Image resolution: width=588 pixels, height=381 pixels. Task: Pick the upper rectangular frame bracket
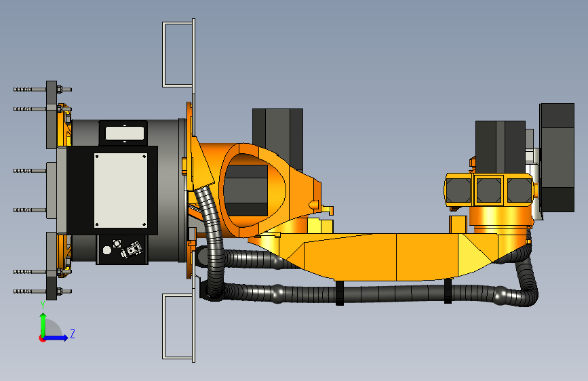[179, 54]
